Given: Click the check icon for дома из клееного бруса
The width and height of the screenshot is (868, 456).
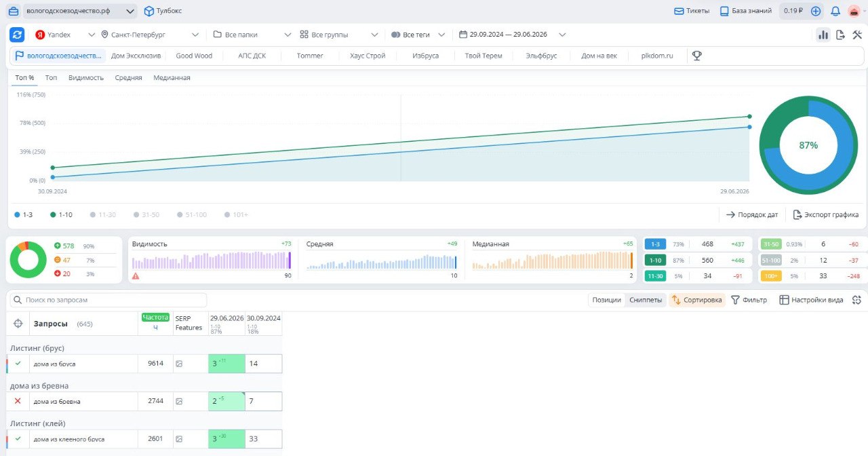Looking at the screenshot, I should tap(18, 438).
